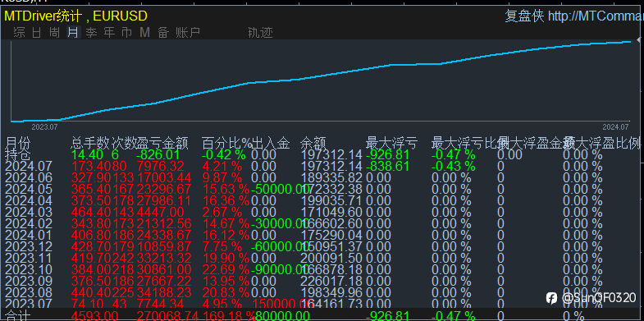644x321 pixels.
Task: Click the 2024.07 chart axis label
Action: 615,127
